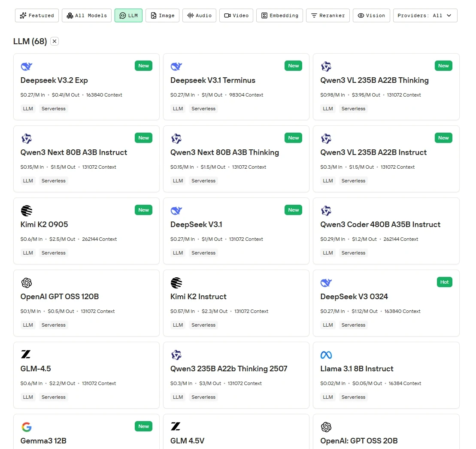Image resolution: width=476 pixels, height=449 pixels.
Task: Click the '163840 Context' text on Deepseek V3.2 Exp
Action: pyautogui.click(x=104, y=95)
